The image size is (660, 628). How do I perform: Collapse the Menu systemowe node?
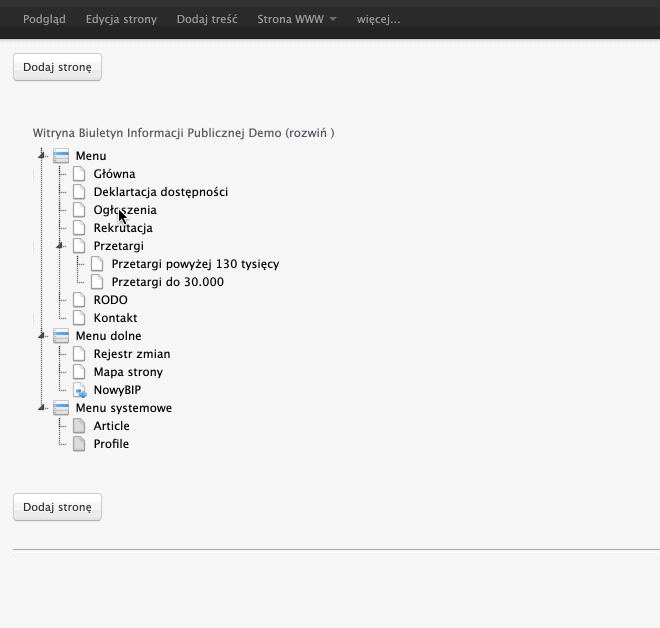42,407
